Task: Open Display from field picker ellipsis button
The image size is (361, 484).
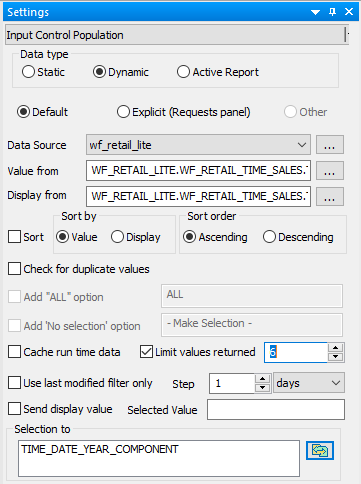Action: [x=330, y=197]
